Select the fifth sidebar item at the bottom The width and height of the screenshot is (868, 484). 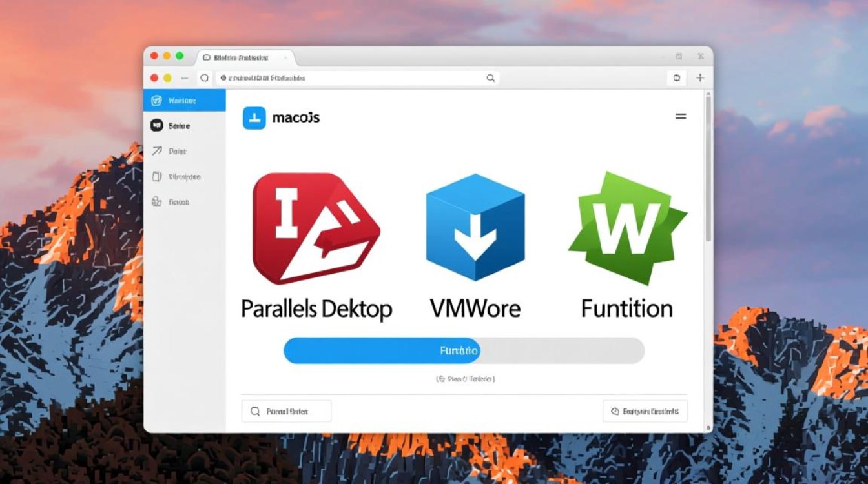point(184,202)
